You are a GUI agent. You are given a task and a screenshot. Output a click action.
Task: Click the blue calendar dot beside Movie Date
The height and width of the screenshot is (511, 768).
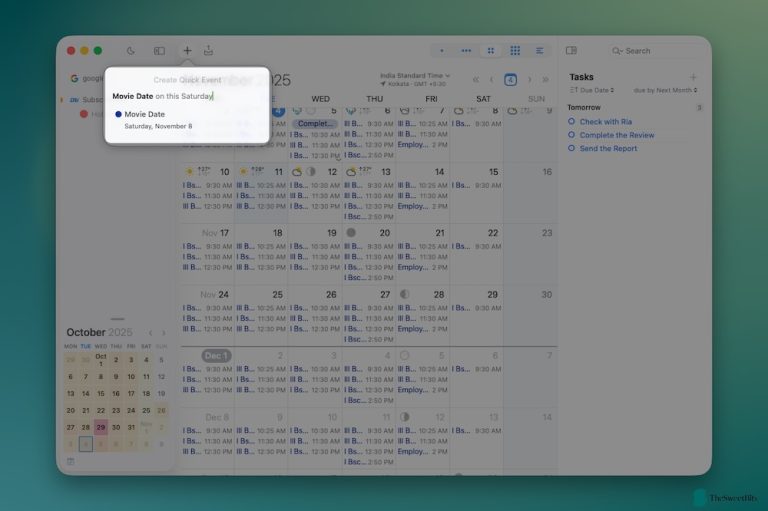(x=118, y=114)
